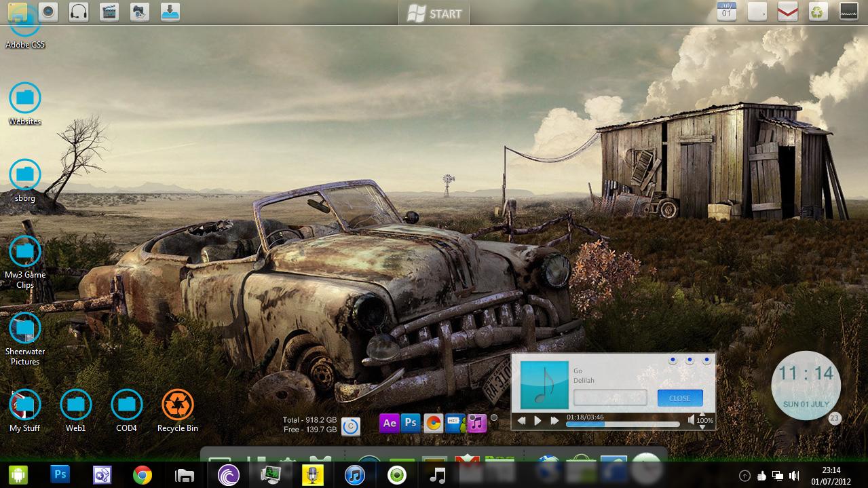The image size is (868, 488).
Task: Open iTunes from the taskbar
Action: coord(354,475)
